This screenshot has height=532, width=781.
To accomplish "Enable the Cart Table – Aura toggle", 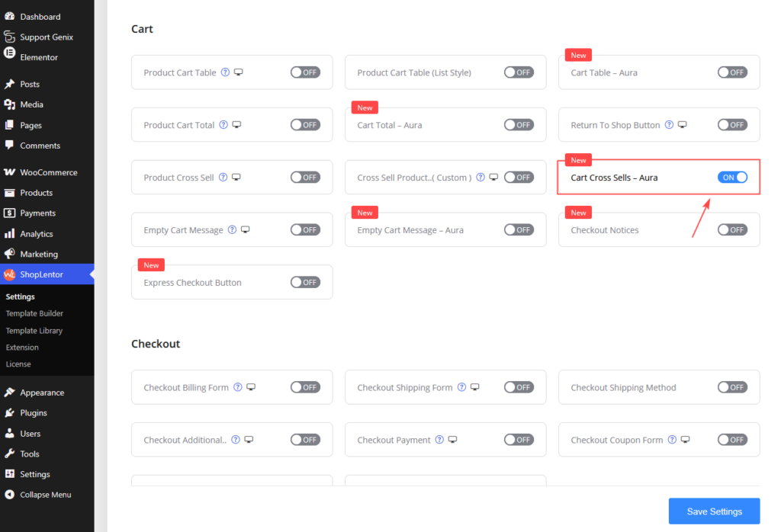I will click(x=732, y=72).
